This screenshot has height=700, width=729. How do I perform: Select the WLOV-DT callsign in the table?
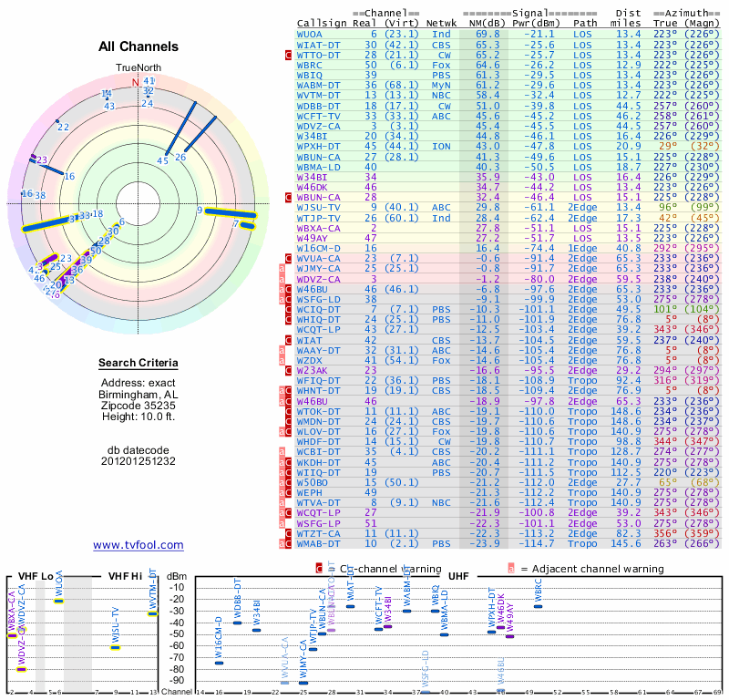click(x=319, y=432)
